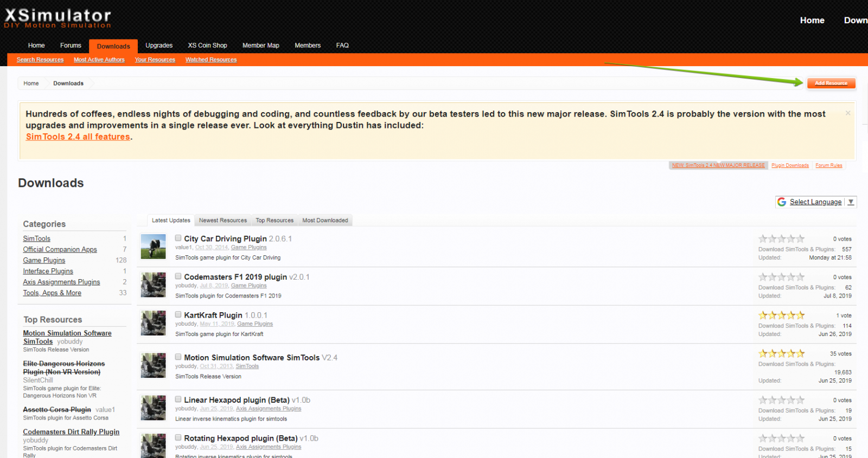Click the KartKraft Plugin star rating

pos(781,315)
